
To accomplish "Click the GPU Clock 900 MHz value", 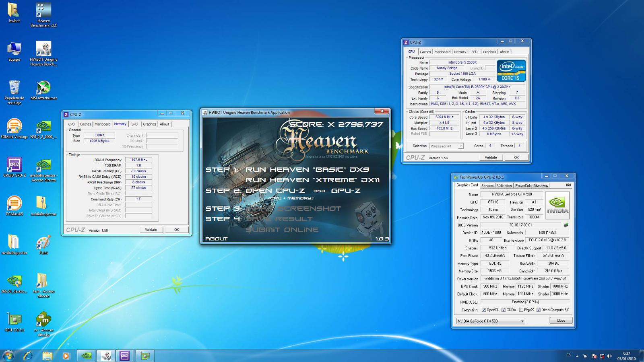I will (x=490, y=286).
